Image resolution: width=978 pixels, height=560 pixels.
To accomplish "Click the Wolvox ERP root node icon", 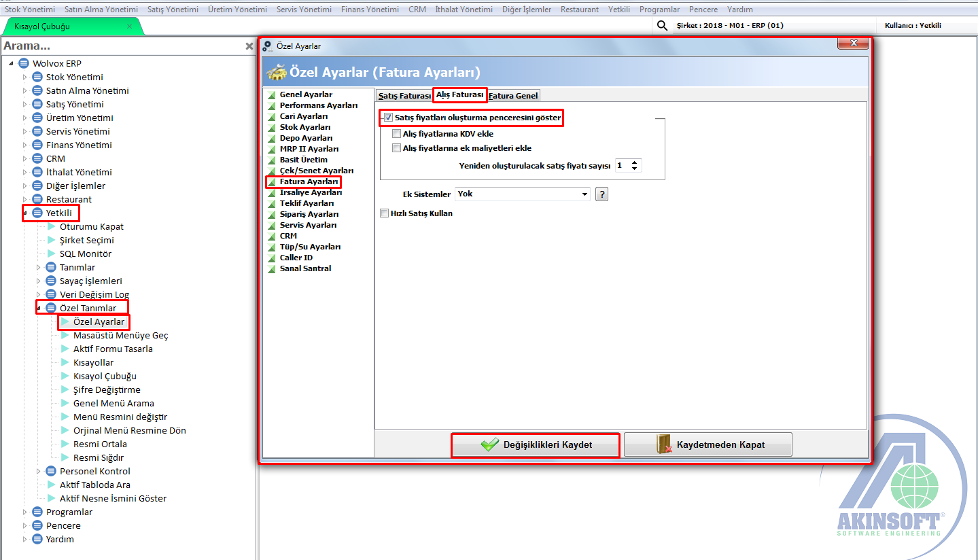I will point(24,63).
